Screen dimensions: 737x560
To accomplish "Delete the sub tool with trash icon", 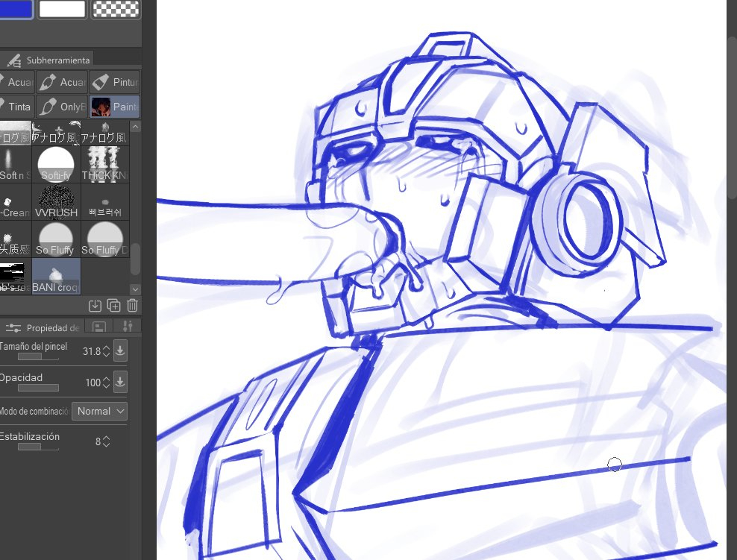I will [132, 305].
